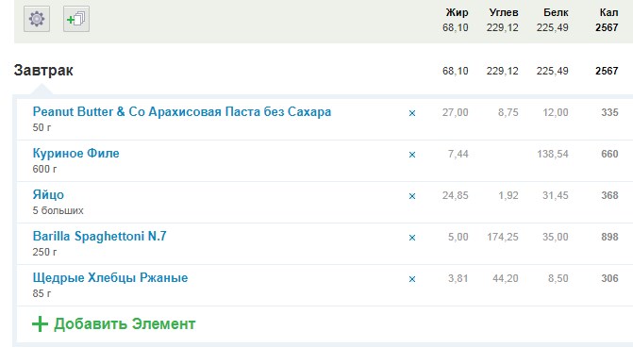Open Barilla Spaghettoni N.7 link
This screenshot has height=364, width=633.
(99, 236)
